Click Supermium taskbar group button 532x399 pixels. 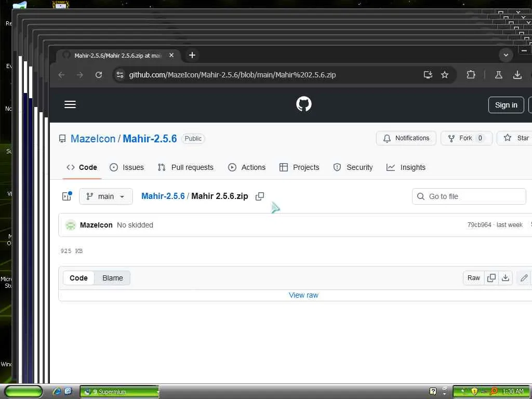[x=119, y=392]
